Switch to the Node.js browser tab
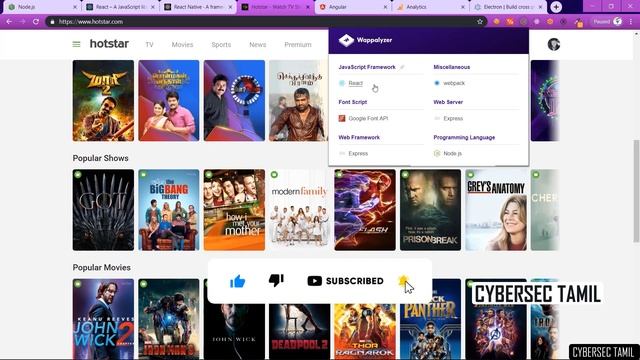Screen dimensions: 640x360 43,7
